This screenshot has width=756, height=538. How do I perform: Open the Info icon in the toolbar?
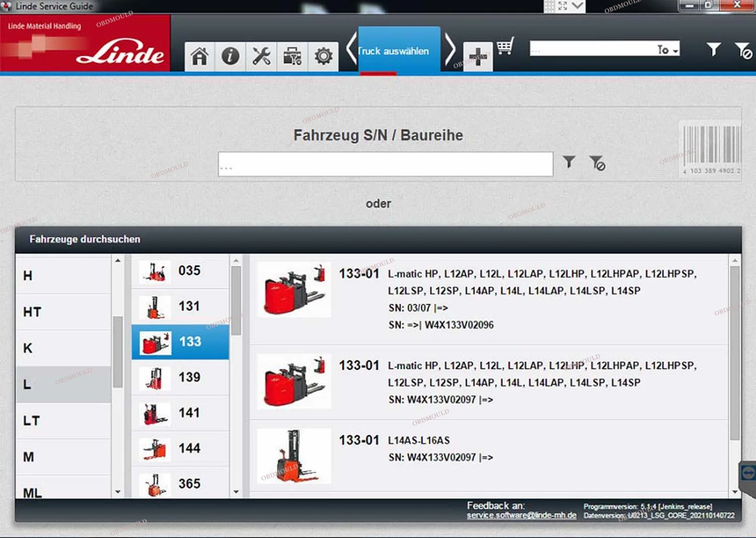(230, 56)
